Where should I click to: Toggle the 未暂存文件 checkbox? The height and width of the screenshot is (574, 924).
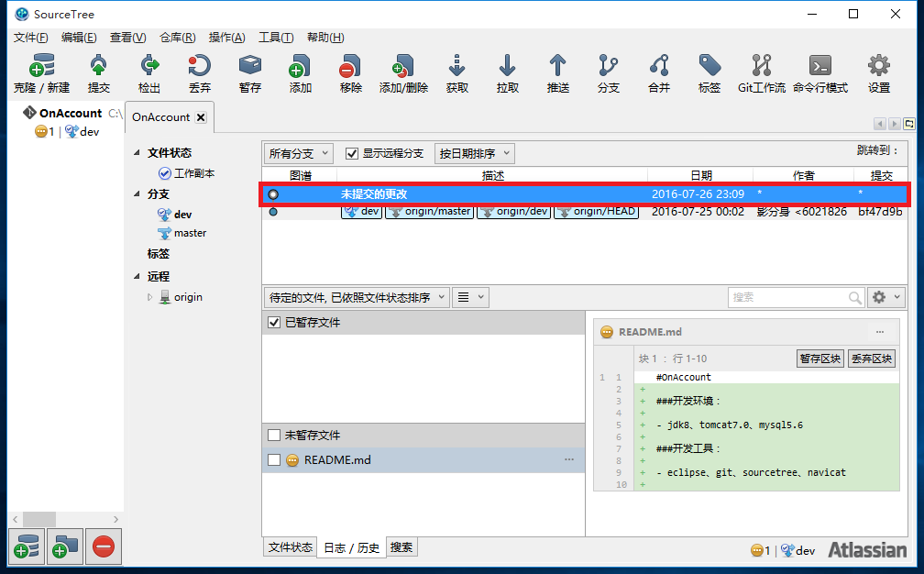274,435
